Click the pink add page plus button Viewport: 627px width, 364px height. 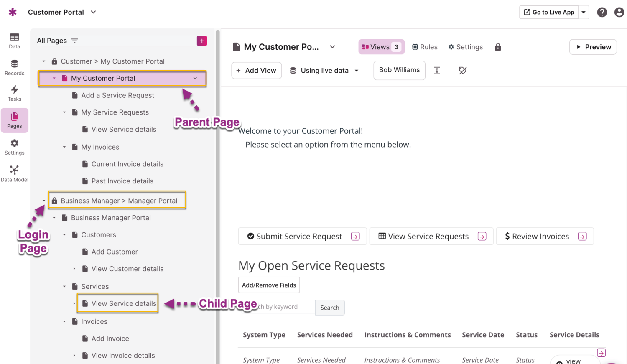click(x=202, y=41)
